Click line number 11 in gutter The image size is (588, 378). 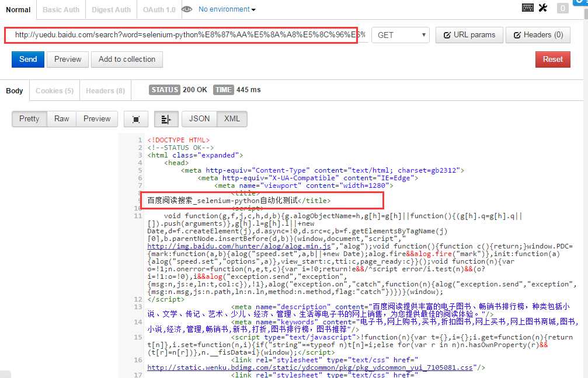(x=138, y=216)
